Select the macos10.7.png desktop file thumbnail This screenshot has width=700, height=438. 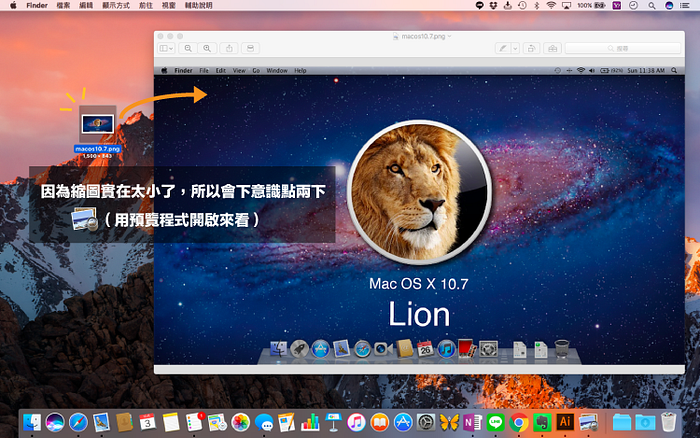pyautogui.click(x=98, y=124)
